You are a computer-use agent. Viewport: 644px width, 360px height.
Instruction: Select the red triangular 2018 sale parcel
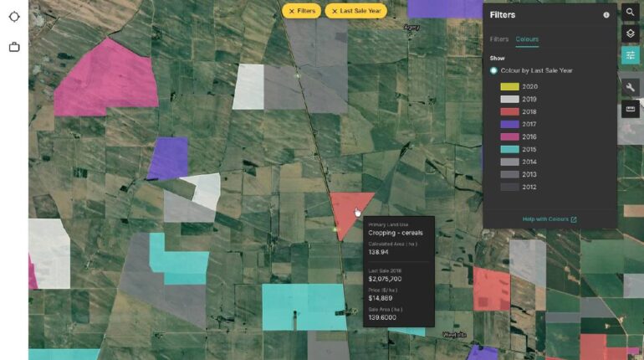[x=346, y=208]
